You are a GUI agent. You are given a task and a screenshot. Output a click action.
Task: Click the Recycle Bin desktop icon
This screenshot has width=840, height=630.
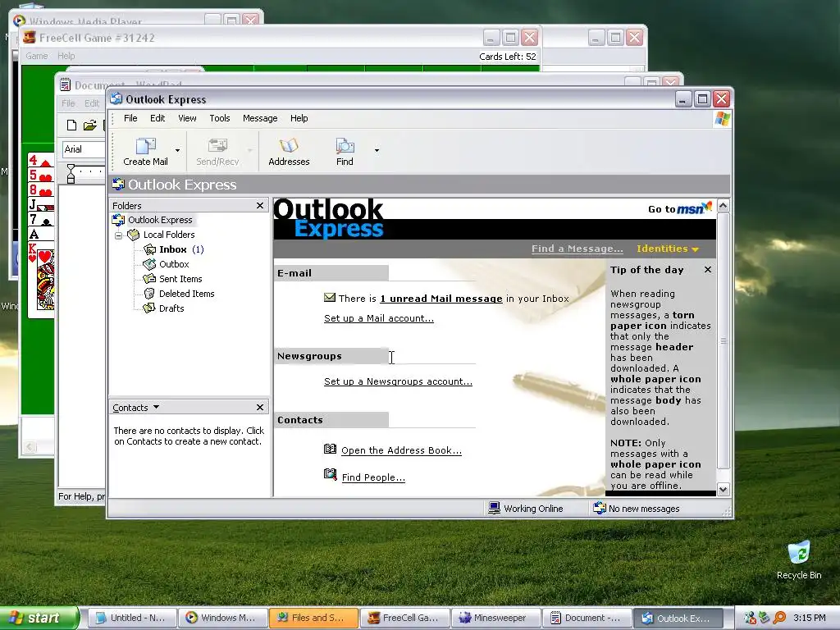click(799, 559)
